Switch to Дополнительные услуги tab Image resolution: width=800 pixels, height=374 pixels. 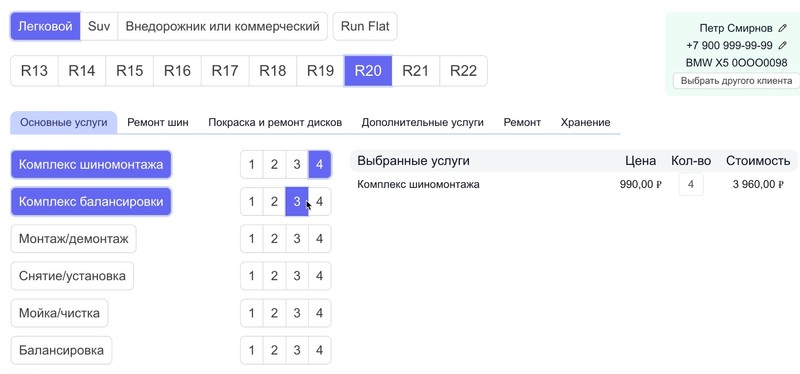click(422, 122)
